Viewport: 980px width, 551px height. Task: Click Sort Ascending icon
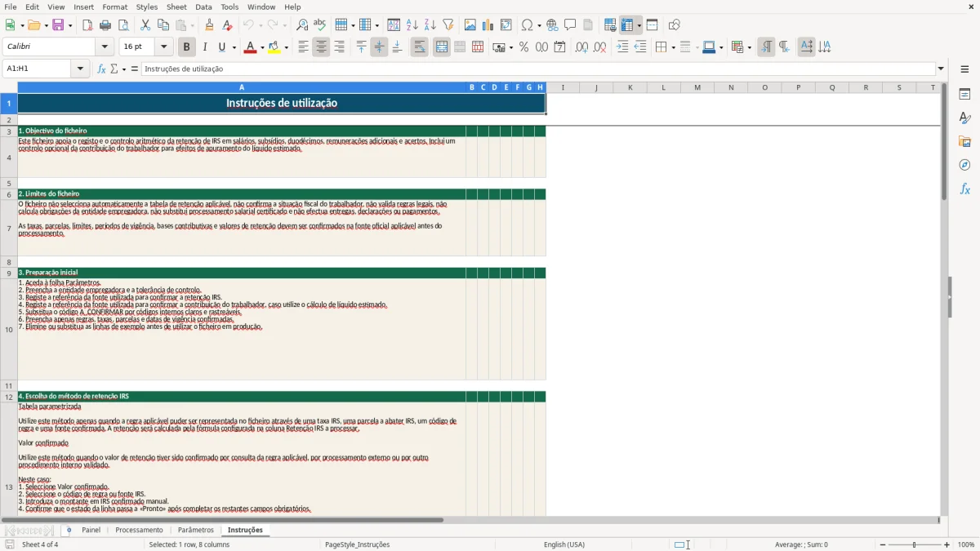pyautogui.click(x=412, y=25)
